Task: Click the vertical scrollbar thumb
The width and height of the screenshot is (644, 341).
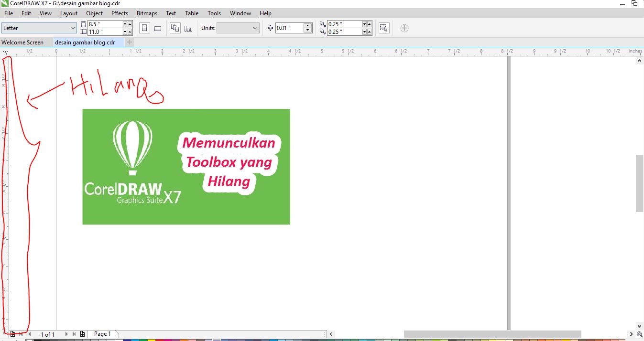Action: (640, 183)
